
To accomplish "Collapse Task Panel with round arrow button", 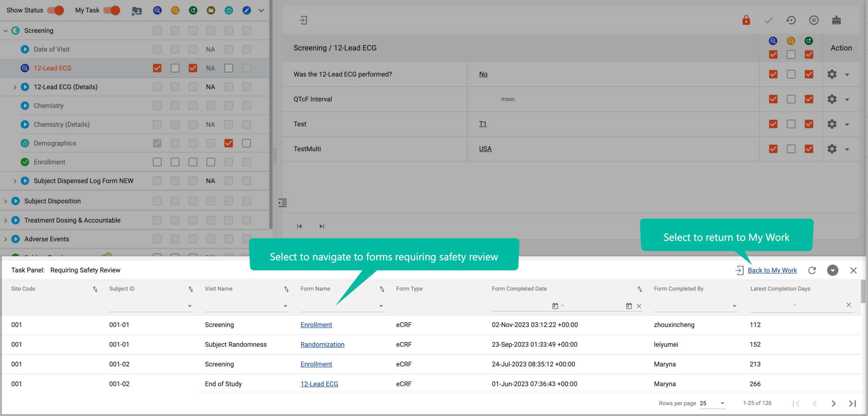I will pos(833,270).
